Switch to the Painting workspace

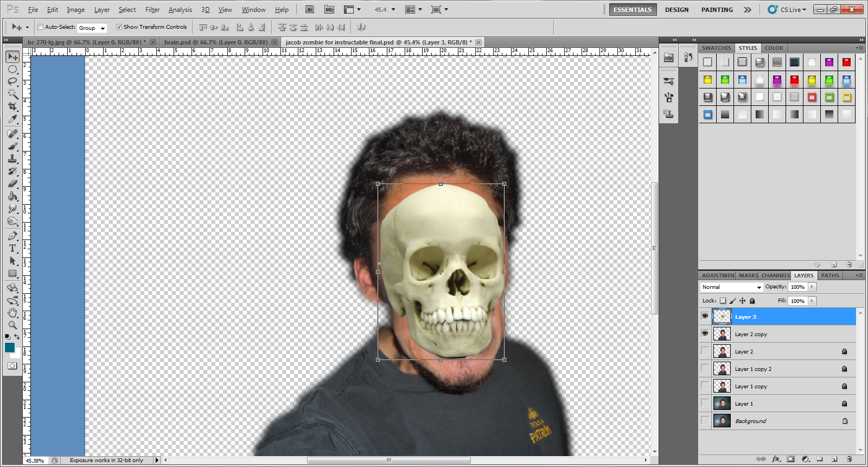pyautogui.click(x=717, y=10)
